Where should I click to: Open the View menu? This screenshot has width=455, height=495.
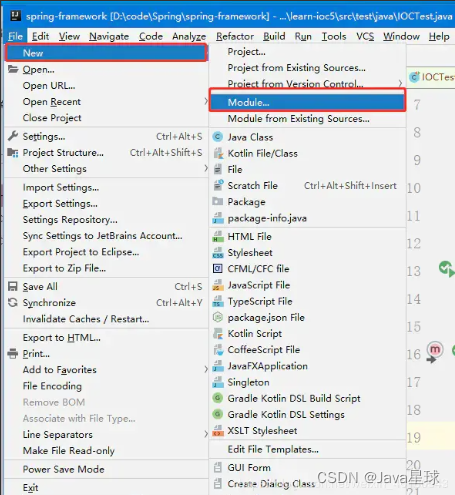(x=69, y=36)
